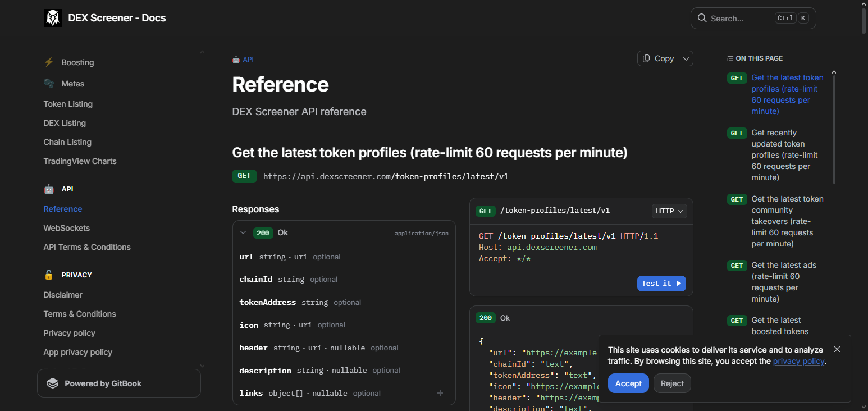868x411 pixels.
Task: Collapse the 200 Ok response chevron
Action: 243,232
